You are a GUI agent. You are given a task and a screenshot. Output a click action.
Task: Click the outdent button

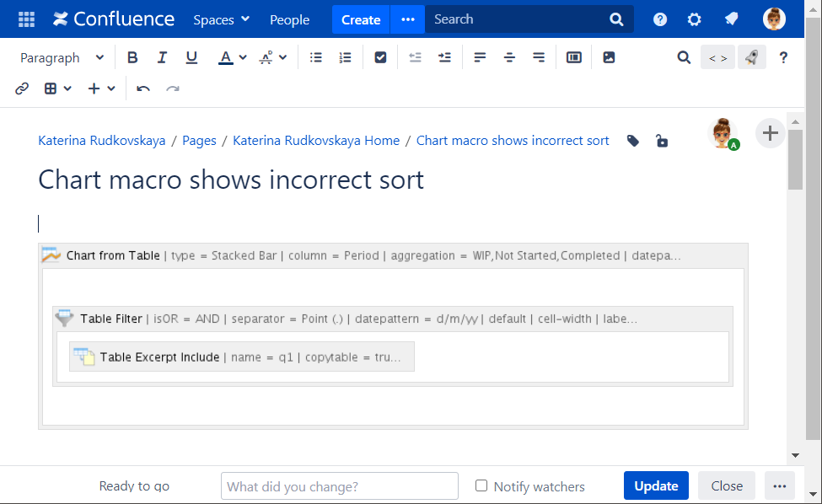click(x=415, y=57)
